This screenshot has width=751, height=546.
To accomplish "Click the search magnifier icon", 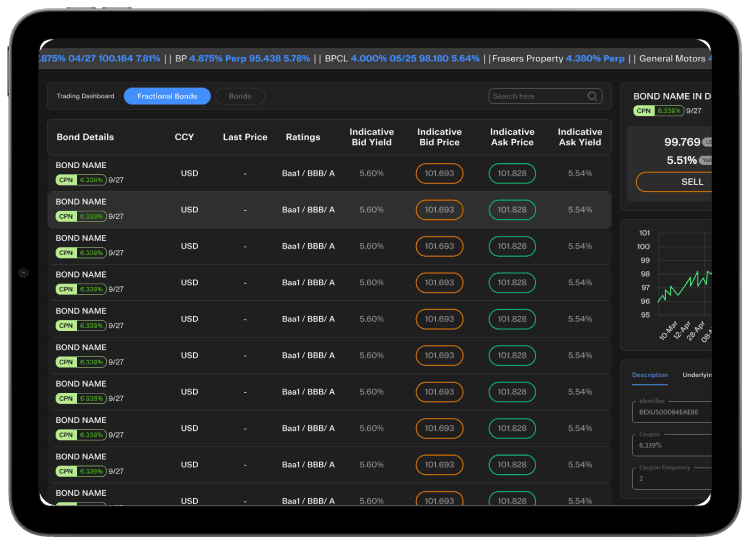I will (592, 96).
